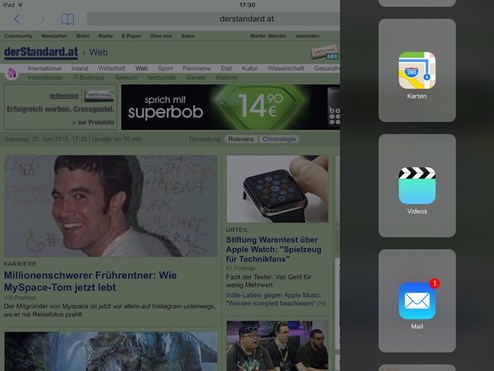Tap the Mail notification badge
Screen dimensions: 494x371
[x=434, y=283]
